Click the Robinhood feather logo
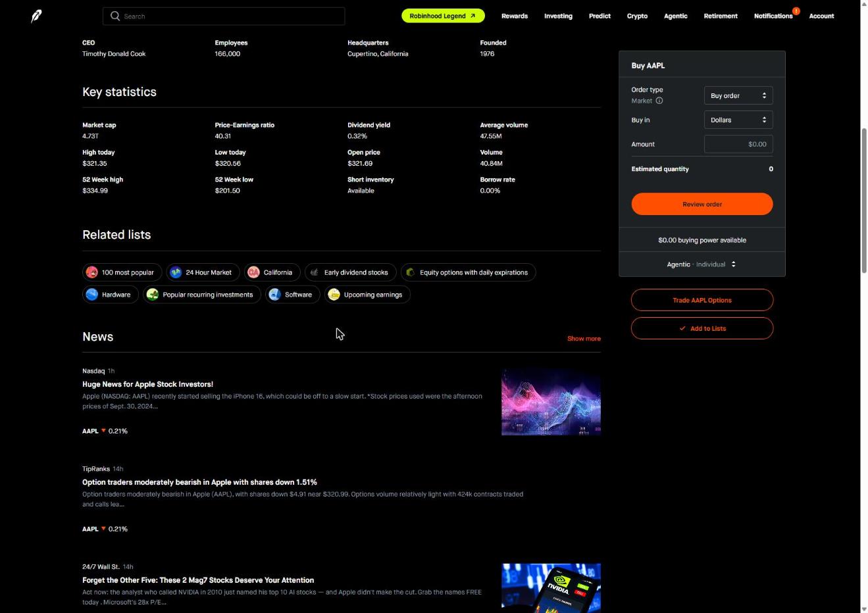 [36, 16]
